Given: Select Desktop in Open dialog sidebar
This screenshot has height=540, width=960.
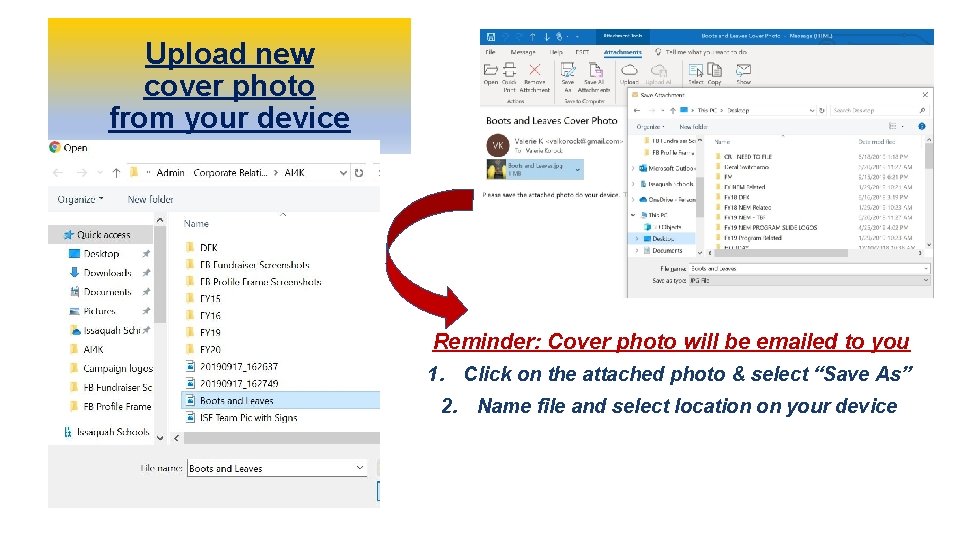Looking at the screenshot, I should tap(101, 253).
